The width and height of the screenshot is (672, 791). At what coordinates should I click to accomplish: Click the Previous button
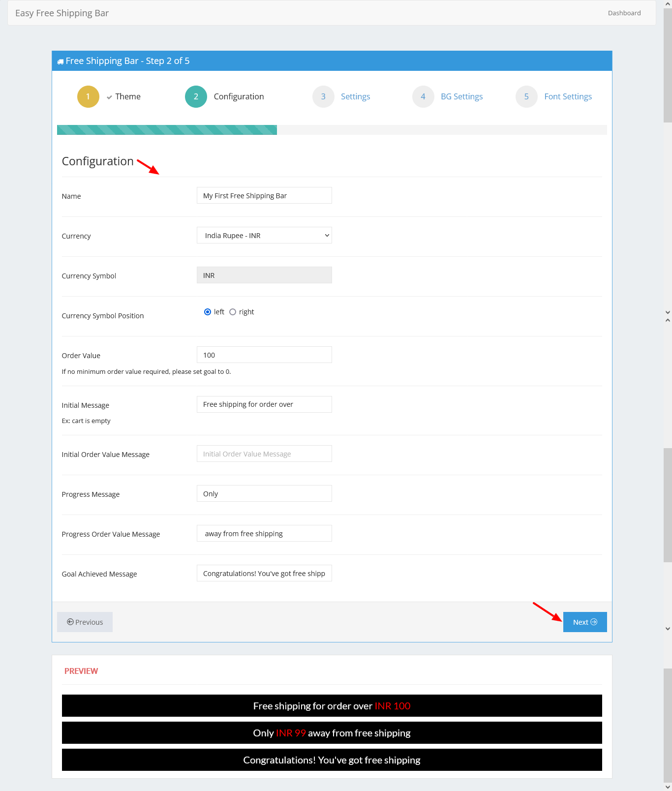tap(85, 622)
